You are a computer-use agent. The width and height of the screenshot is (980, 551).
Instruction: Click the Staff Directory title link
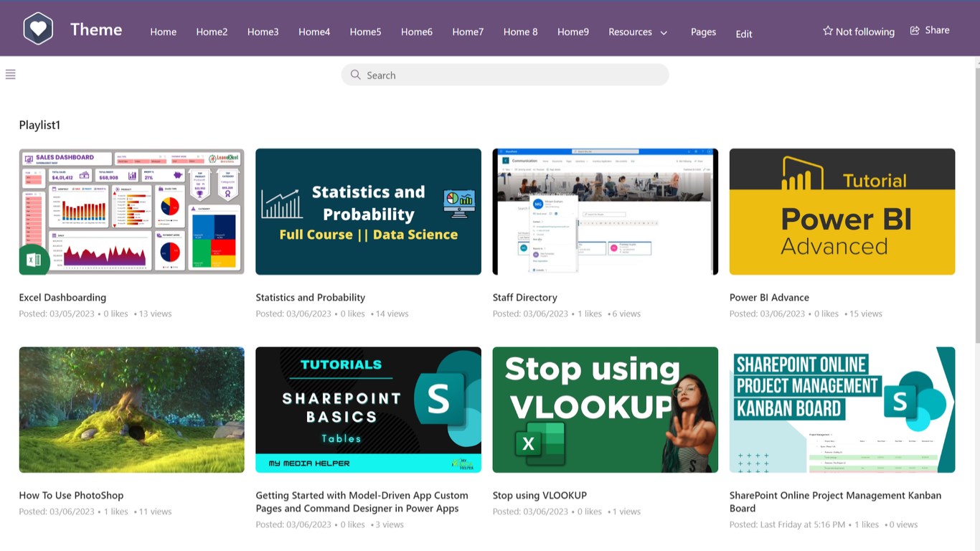pos(525,297)
